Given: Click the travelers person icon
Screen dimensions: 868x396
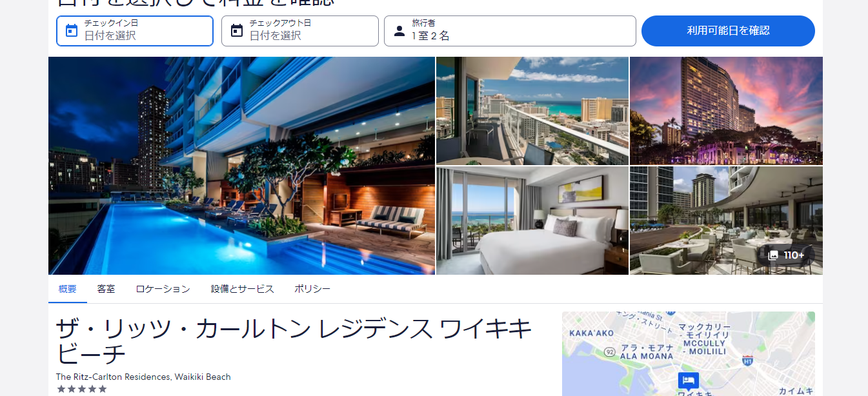Looking at the screenshot, I should pos(399,31).
